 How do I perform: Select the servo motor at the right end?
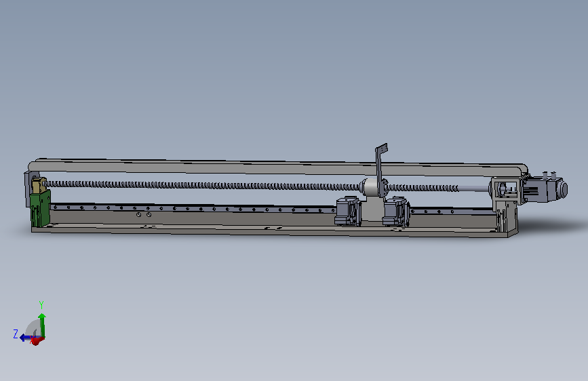(545, 188)
